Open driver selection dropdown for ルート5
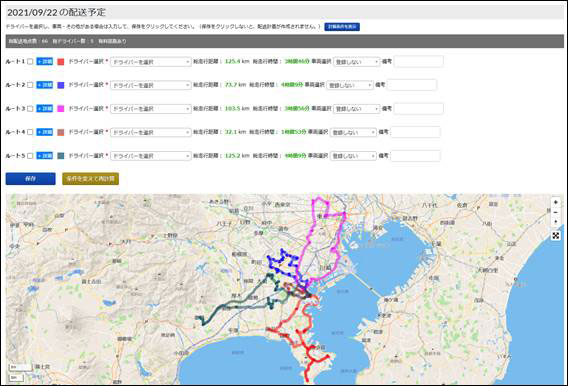 [x=151, y=156]
